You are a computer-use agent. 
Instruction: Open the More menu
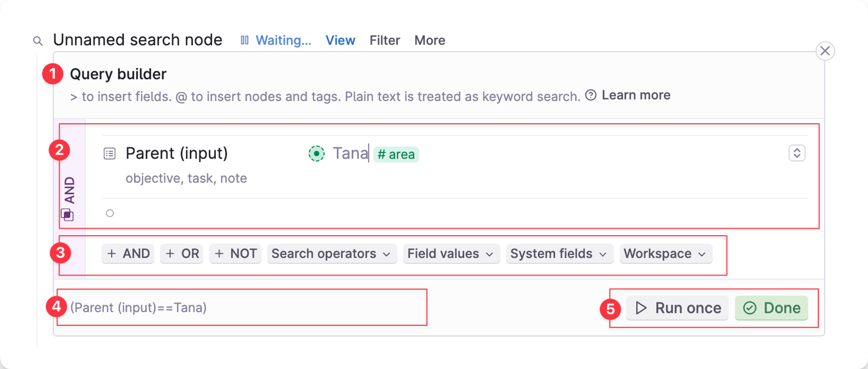[429, 40]
